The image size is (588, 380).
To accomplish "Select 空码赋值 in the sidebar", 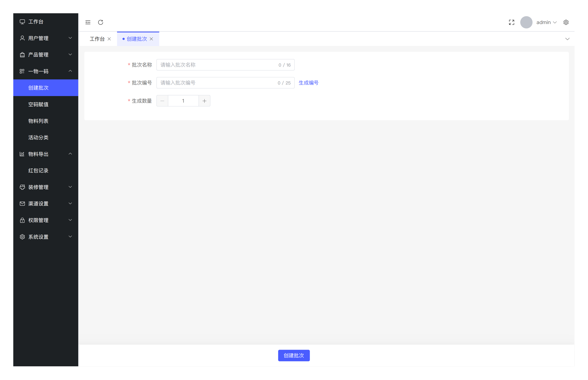I will pyautogui.click(x=38, y=104).
